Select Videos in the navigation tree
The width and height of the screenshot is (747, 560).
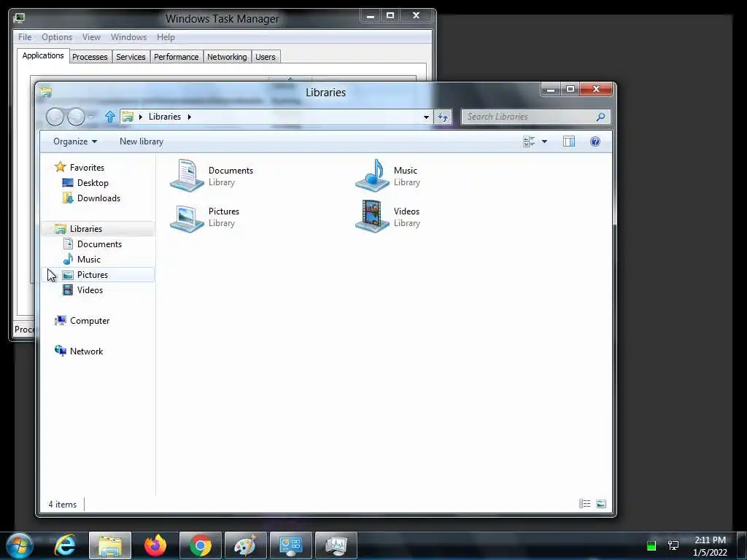[x=90, y=290]
